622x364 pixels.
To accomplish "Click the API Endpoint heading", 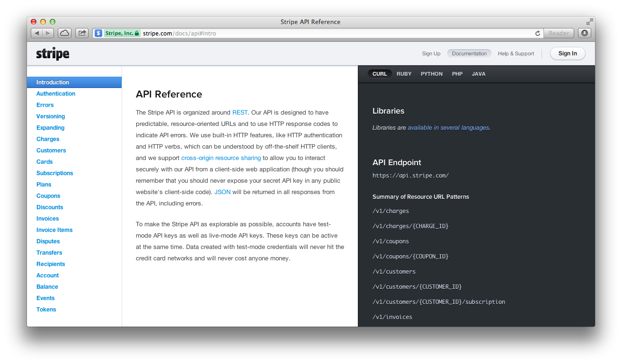I will pyautogui.click(x=397, y=162).
